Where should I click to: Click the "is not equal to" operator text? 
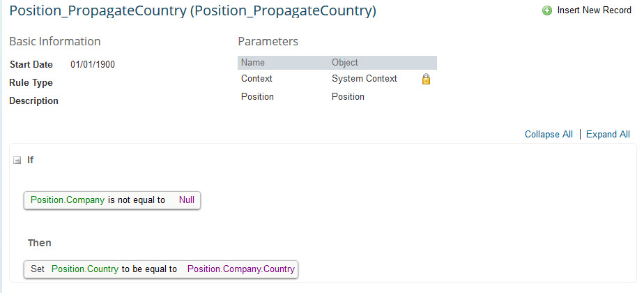tap(137, 200)
